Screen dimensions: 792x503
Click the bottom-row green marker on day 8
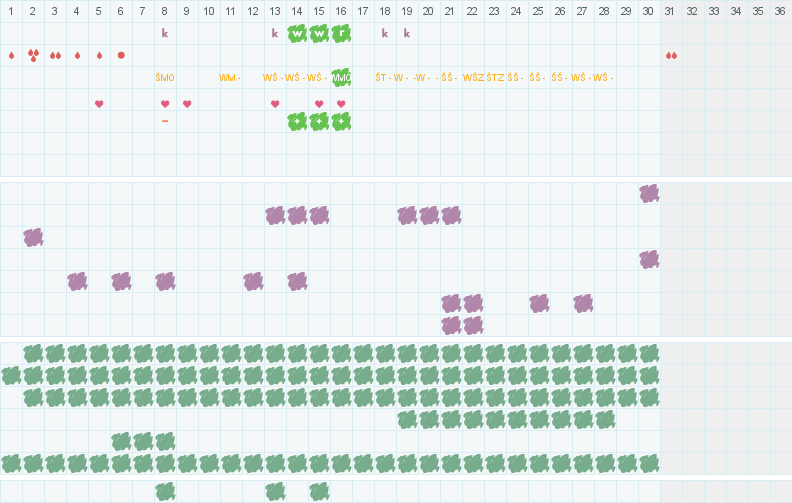[x=165, y=491]
